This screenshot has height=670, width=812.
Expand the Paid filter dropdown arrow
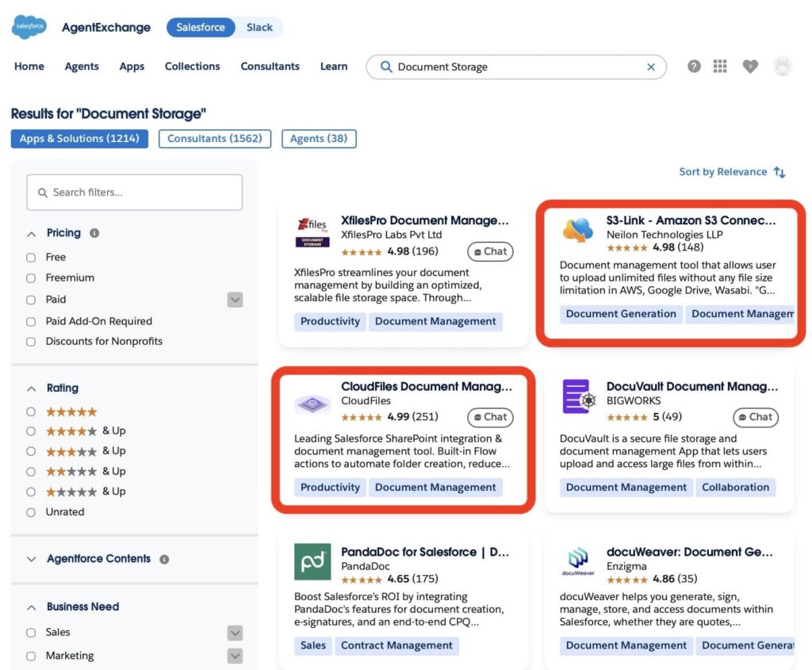click(x=235, y=300)
